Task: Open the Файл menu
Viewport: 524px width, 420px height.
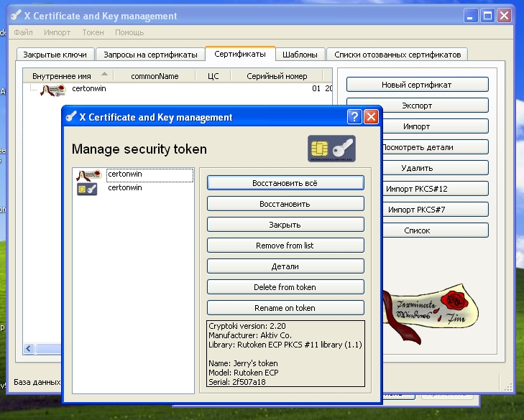Action: click(23, 32)
